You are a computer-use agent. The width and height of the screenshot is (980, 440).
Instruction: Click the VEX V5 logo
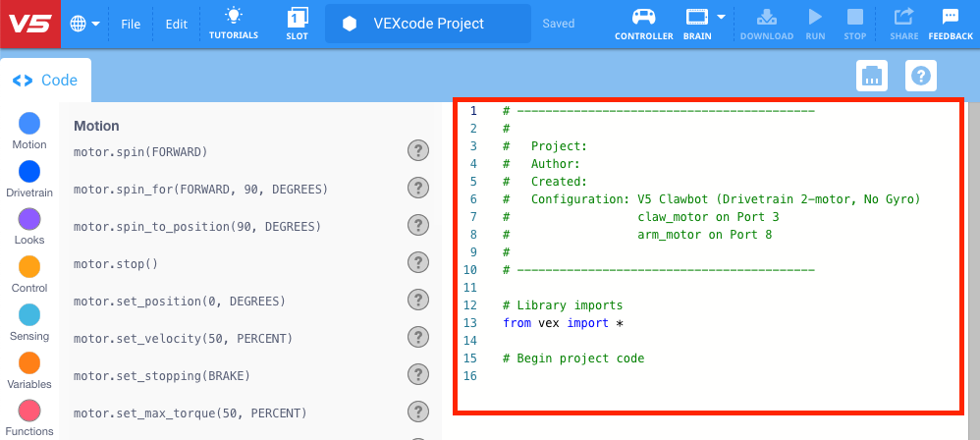coord(29,24)
